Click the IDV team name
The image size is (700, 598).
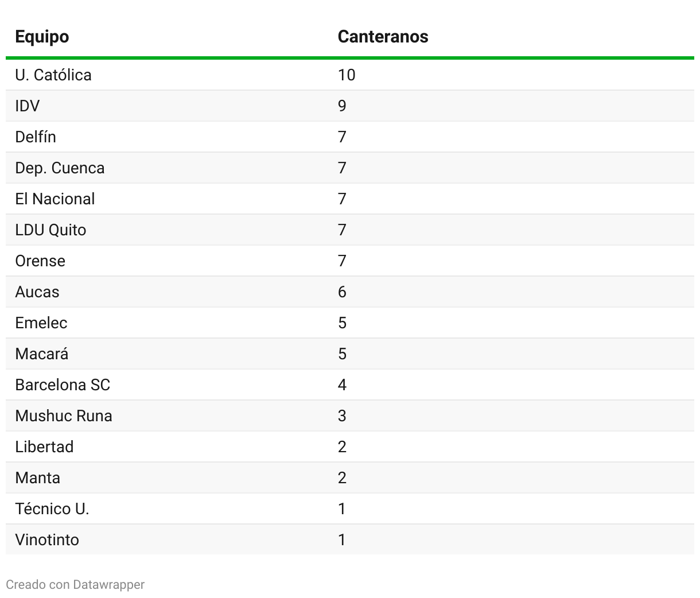28,106
